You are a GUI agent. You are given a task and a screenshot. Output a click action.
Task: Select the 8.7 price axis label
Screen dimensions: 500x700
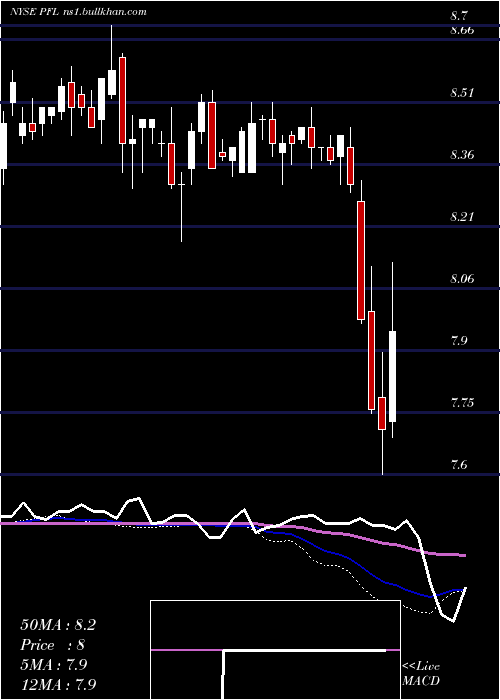click(459, 17)
